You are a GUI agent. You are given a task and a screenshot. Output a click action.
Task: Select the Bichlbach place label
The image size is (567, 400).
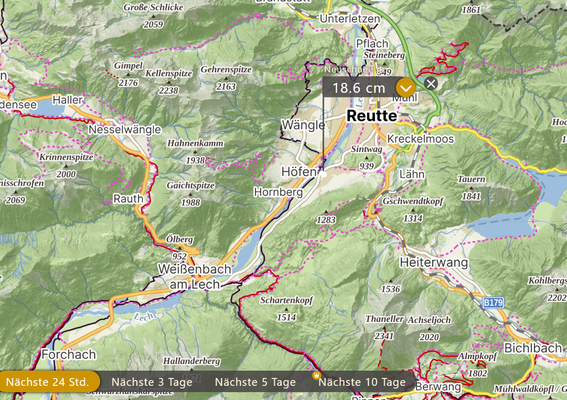click(x=533, y=348)
